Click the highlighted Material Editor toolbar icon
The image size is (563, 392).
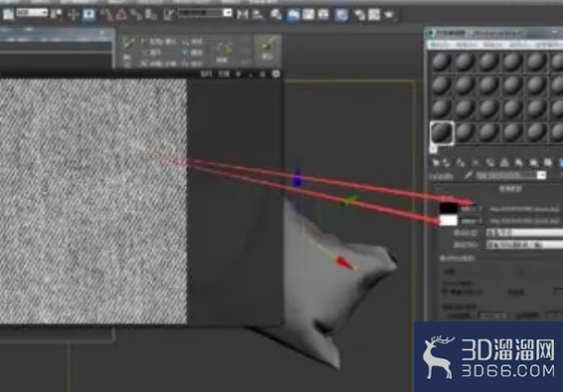pos(341,15)
